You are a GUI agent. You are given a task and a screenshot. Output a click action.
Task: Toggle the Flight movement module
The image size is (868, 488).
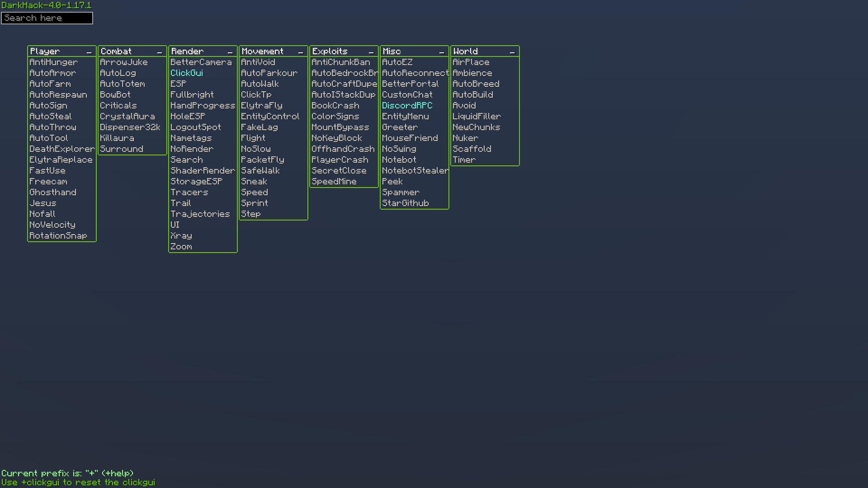coord(253,138)
